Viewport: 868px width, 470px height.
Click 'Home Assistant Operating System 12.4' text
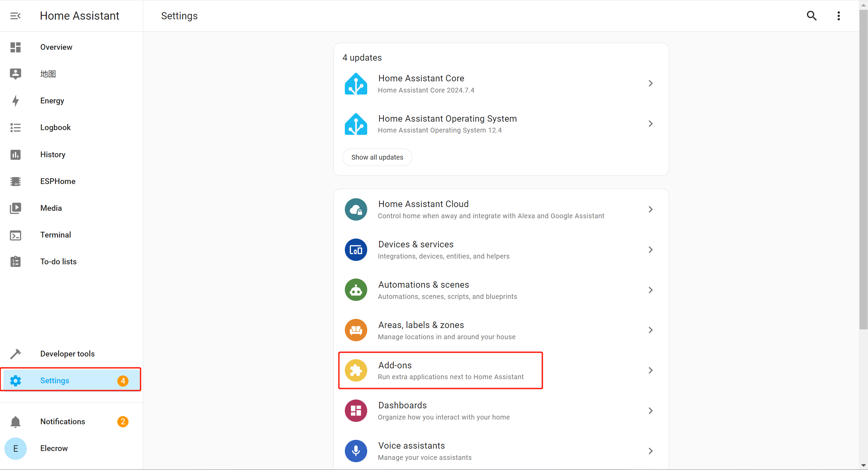(440, 130)
